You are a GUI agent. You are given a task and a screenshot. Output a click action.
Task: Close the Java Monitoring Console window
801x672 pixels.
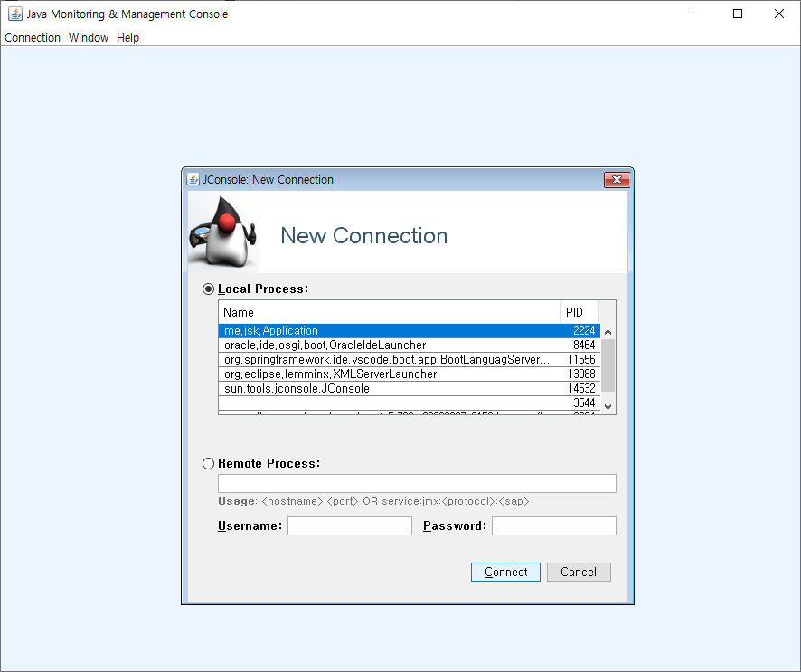click(779, 14)
